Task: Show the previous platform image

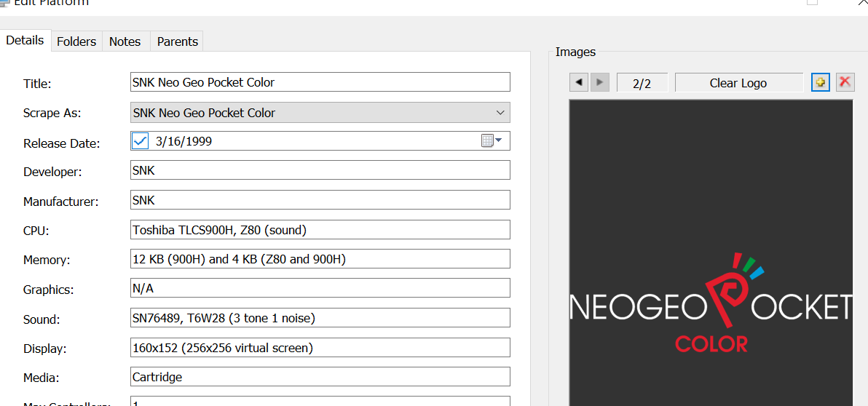Action: 579,82
